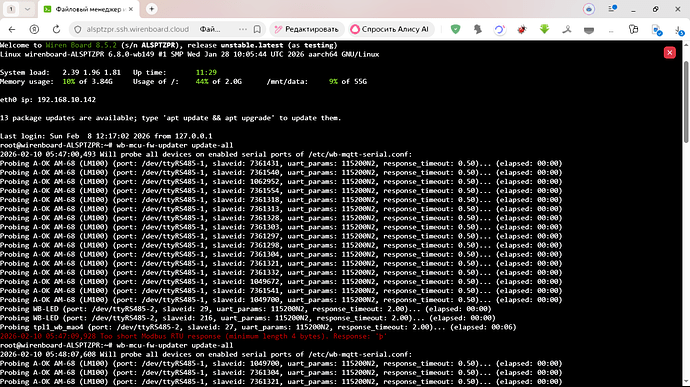Screen dimensions: 690x387
Task: Open site protection info in address bar
Action: click(x=78, y=29)
